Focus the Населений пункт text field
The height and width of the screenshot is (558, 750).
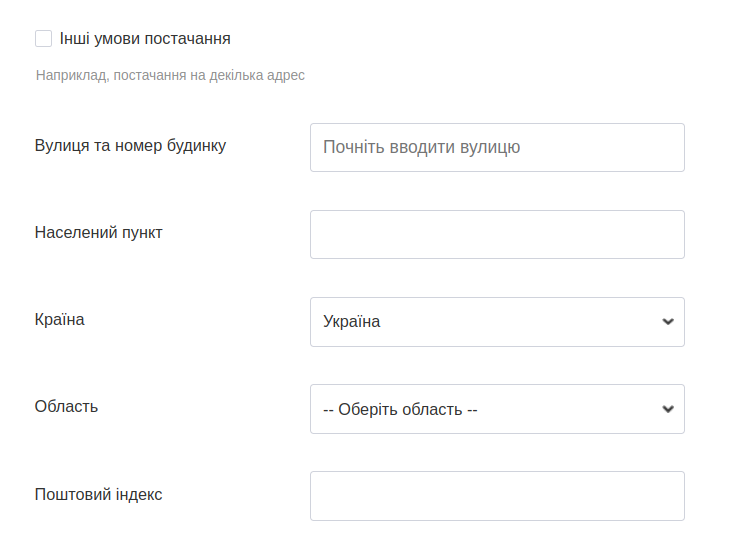497,234
